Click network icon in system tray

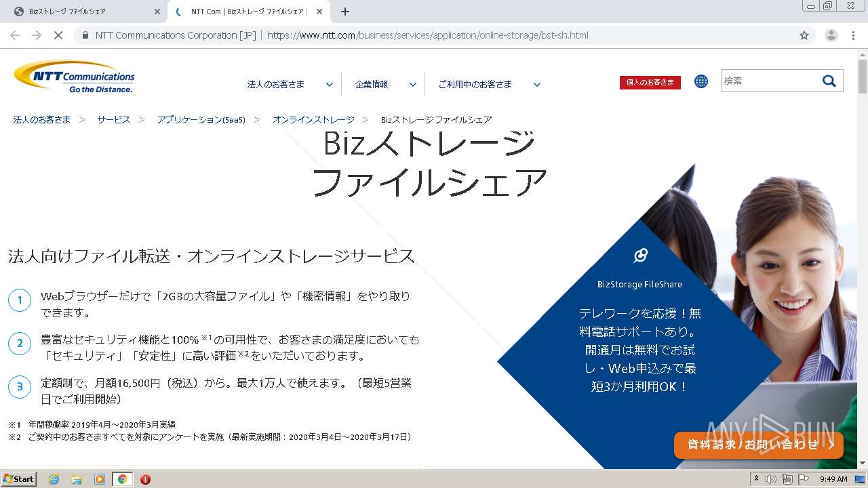click(x=787, y=479)
